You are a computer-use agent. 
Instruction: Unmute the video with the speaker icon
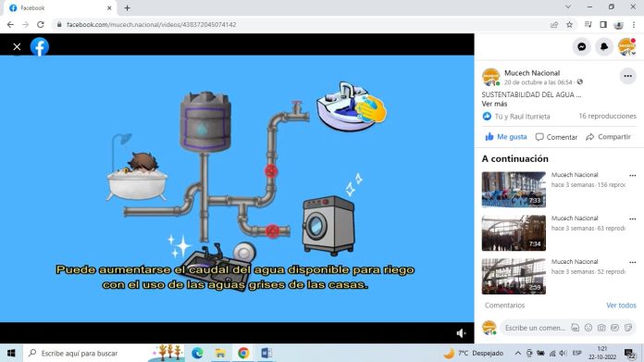[461, 333]
